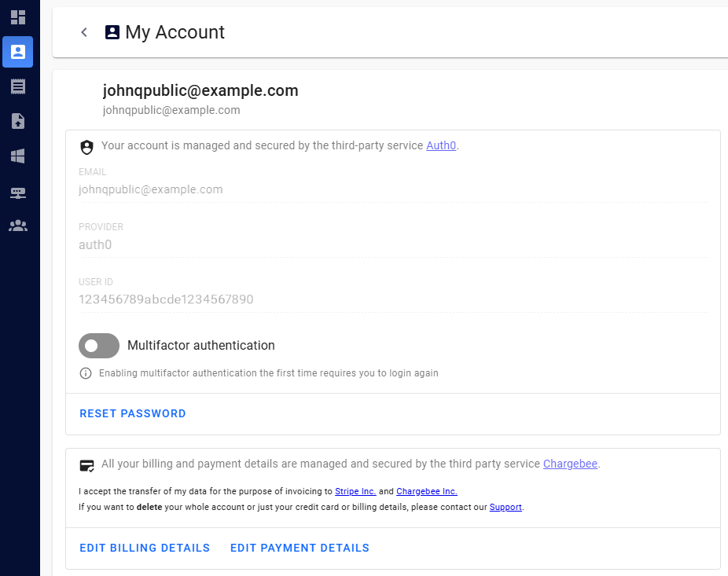This screenshot has height=576, width=728.
Task: Go back using the left chevron
Action: click(x=84, y=32)
